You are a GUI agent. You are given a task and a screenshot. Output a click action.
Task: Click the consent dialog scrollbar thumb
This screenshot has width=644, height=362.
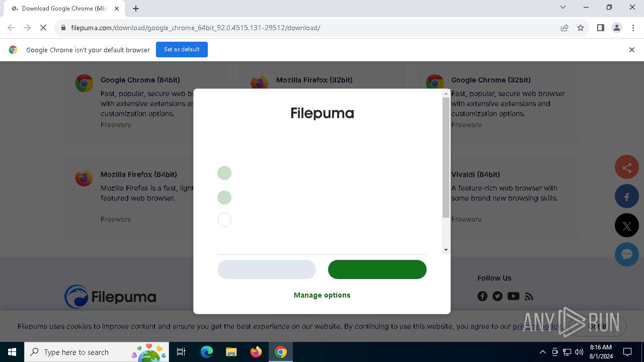point(446,158)
